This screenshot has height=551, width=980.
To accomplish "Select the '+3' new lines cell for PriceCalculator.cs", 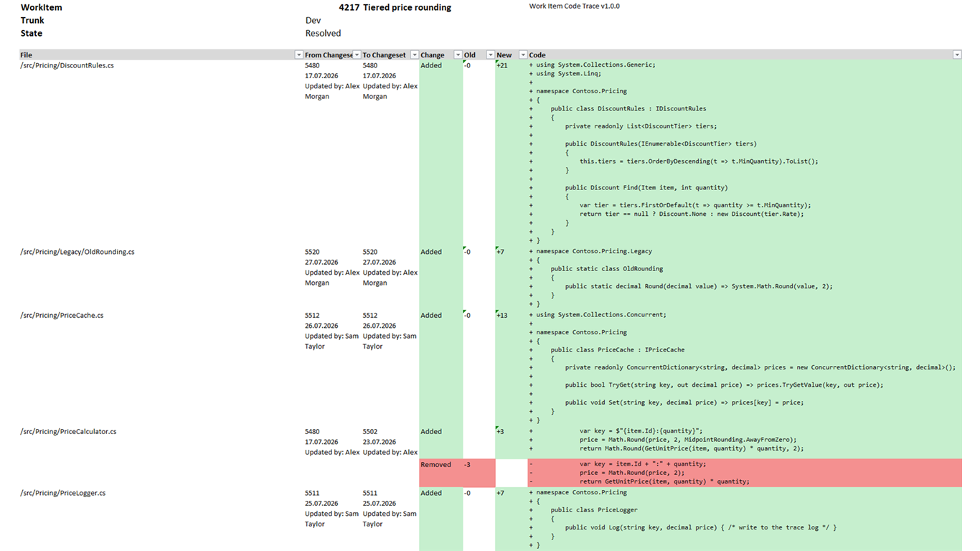I will click(x=511, y=442).
